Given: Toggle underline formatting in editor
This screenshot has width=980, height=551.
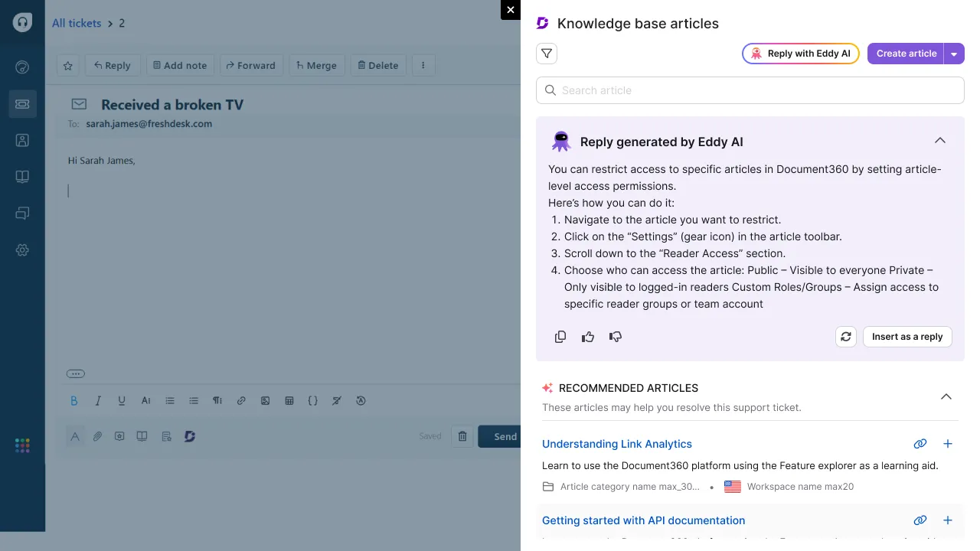Looking at the screenshot, I should pyautogui.click(x=122, y=400).
